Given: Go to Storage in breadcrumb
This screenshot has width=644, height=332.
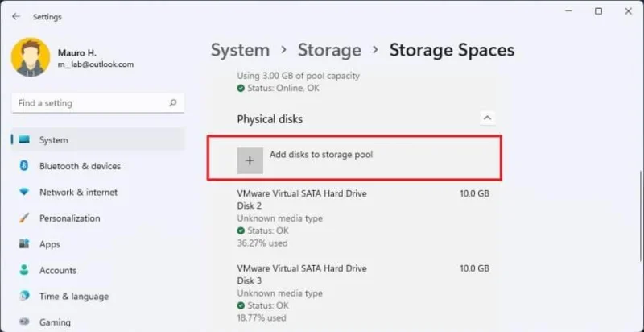Looking at the screenshot, I should (329, 50).
